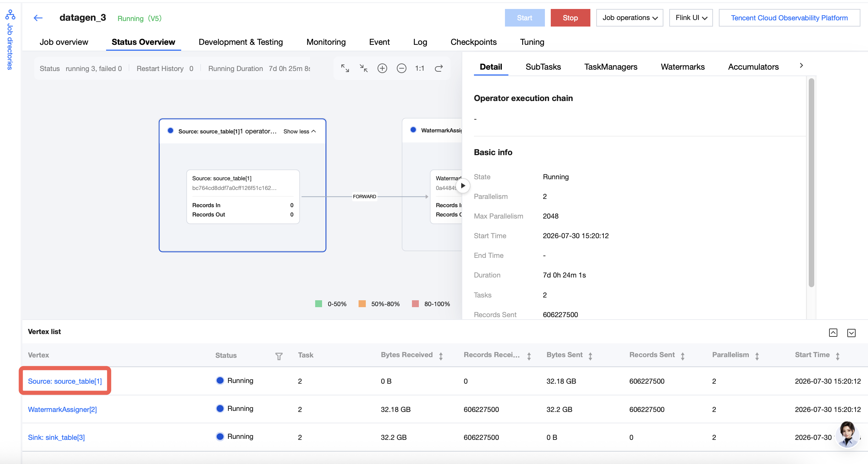This screenshot has height=464, width=868.
Task: Open the Flink UI dropdown
Action: click(691, 18)
